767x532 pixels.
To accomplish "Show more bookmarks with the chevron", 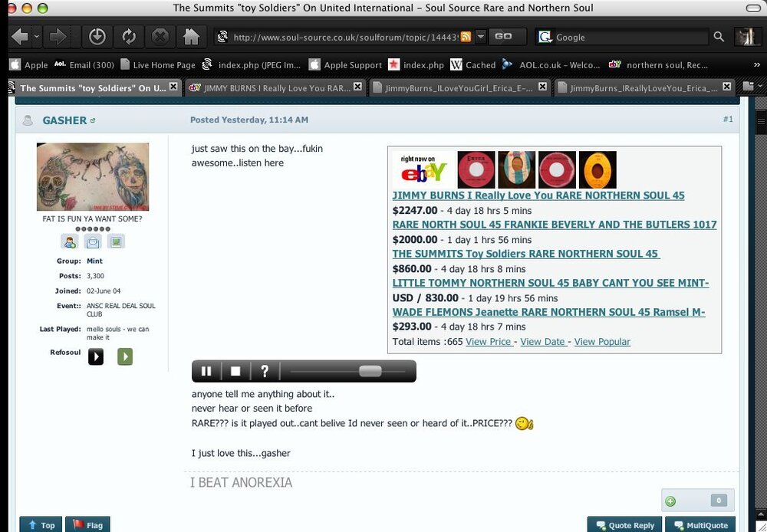I will tap(757, 65).
